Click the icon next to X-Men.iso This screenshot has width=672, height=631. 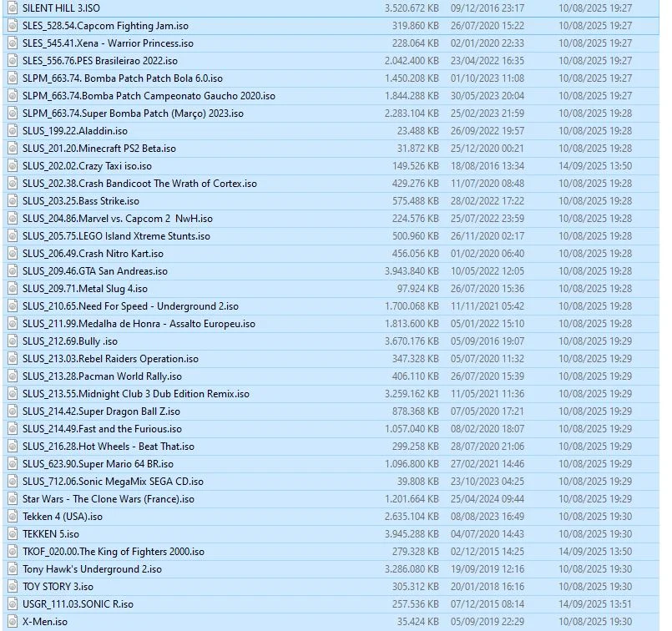12,621
